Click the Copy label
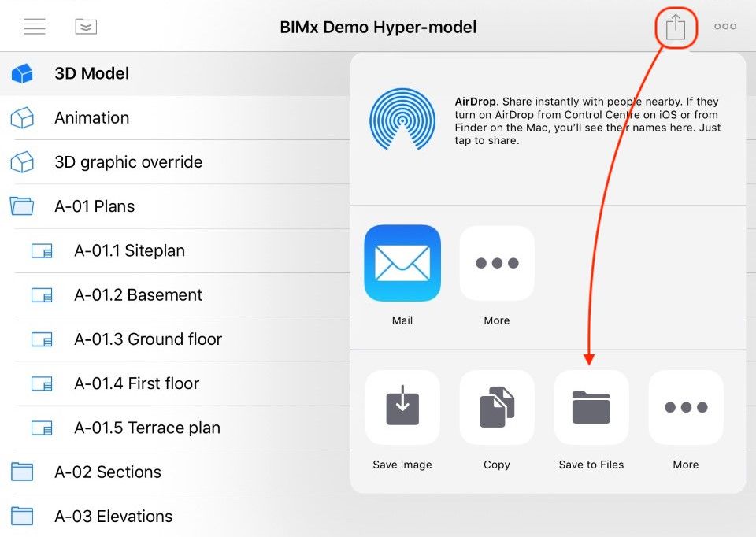The image size is (756, 537). pyautogui.click(x=497, y=465)
